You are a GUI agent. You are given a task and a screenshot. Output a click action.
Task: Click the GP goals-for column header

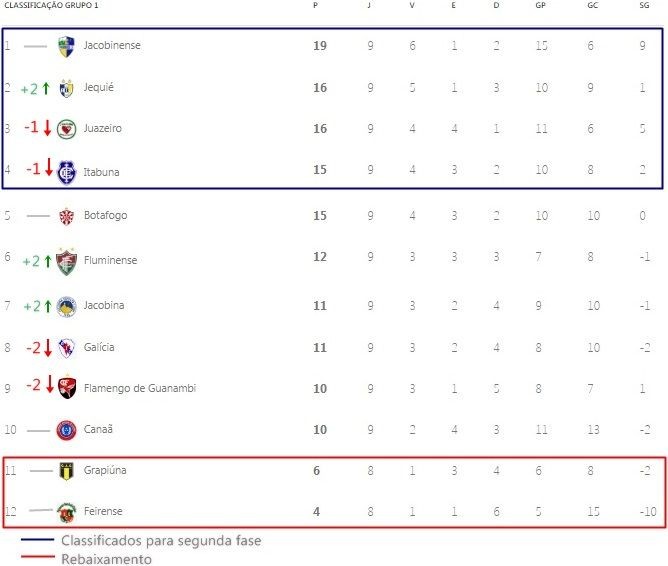(x=540, y=6)
